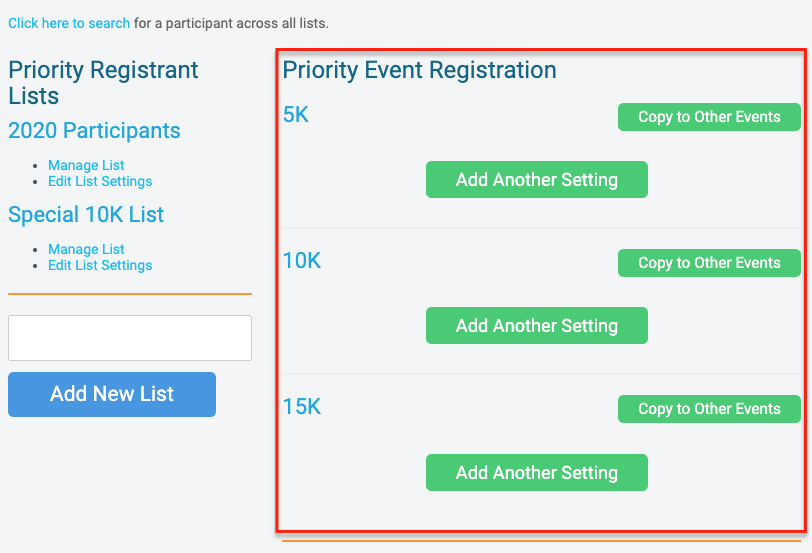This screenshot has width=812, height=553.
Task: Add another setting for the 5K event
Action: click(x=537, y=180)
